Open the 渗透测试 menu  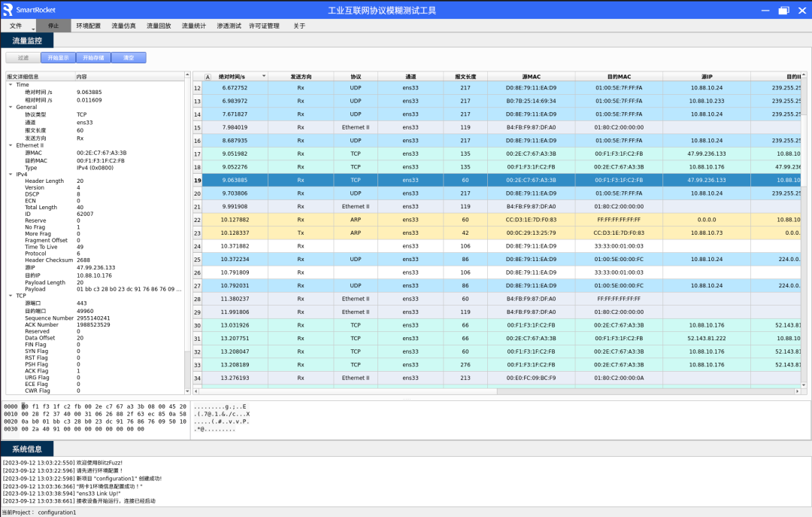point(229,26)
